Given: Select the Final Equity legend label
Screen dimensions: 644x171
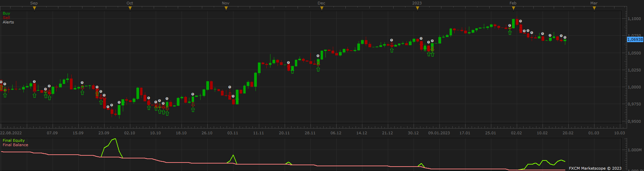Looking at the screenshot, I should coord(14,140).
